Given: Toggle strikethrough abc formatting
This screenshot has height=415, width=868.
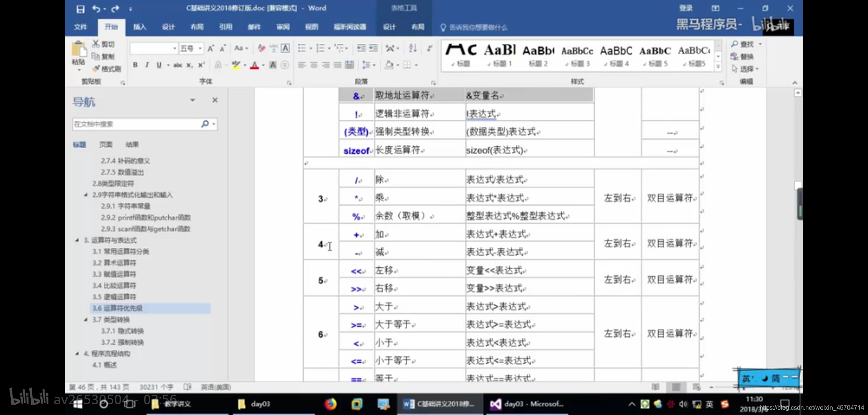Looking at the screenshot, I should [178, 65].
